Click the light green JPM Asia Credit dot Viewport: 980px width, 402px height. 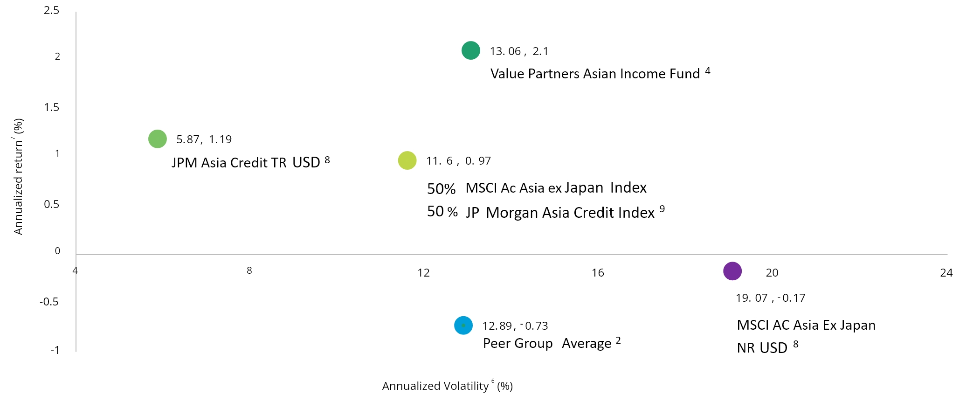pos(158,139)
